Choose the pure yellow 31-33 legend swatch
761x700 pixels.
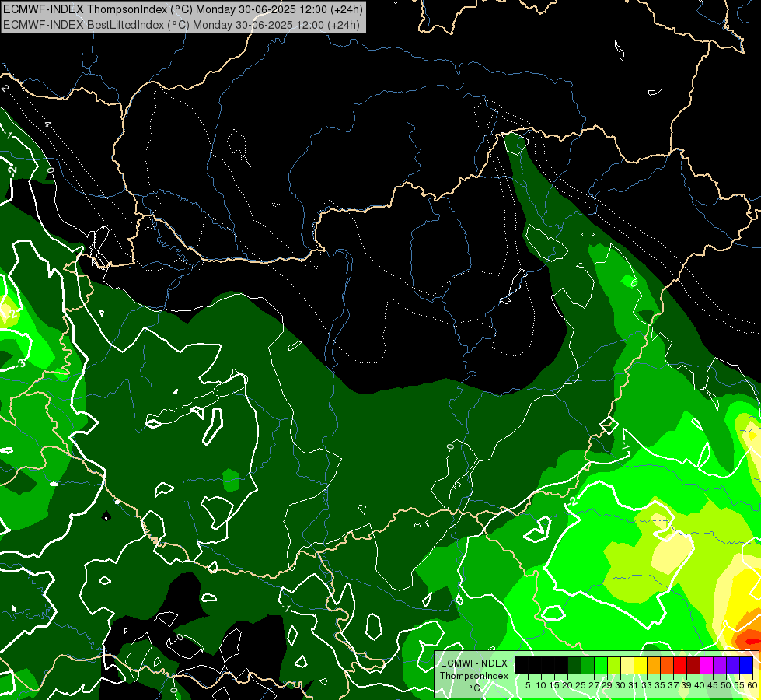coord(641,665)
